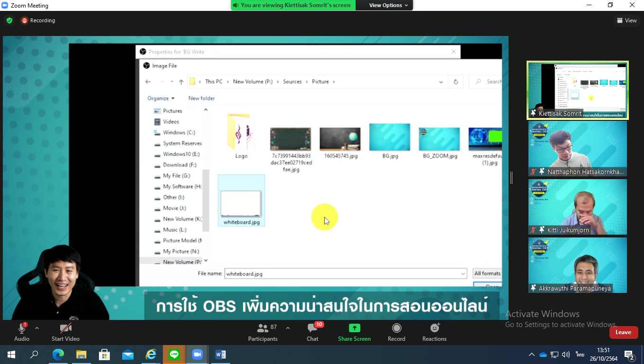Select Akkrawuthi Paramapuneya's video thumbnail

pyautogui.click(x=578, y=265)
